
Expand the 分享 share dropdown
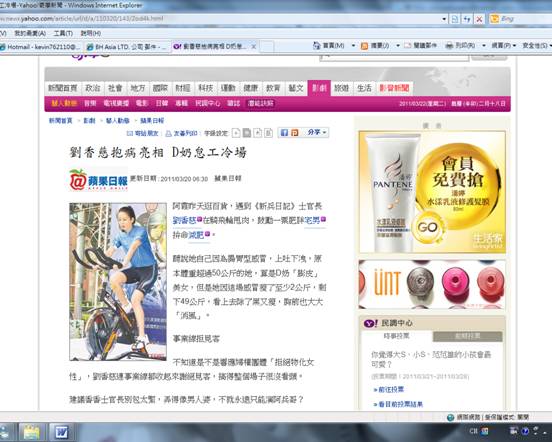click(317, 132)
